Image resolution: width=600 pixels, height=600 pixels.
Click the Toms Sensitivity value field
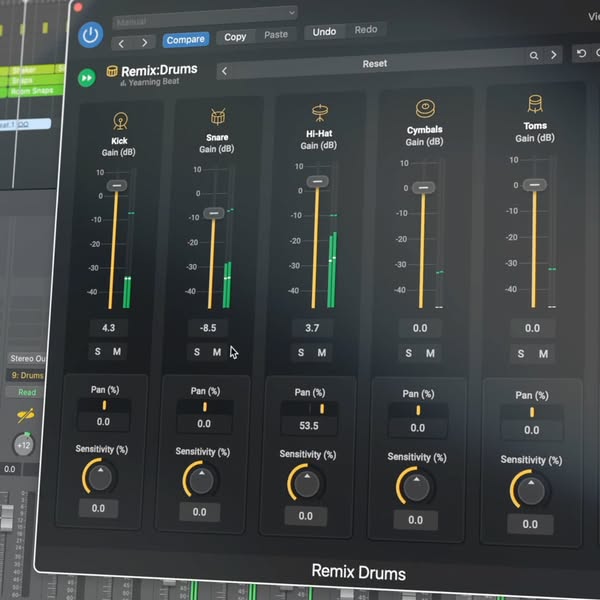530,524
